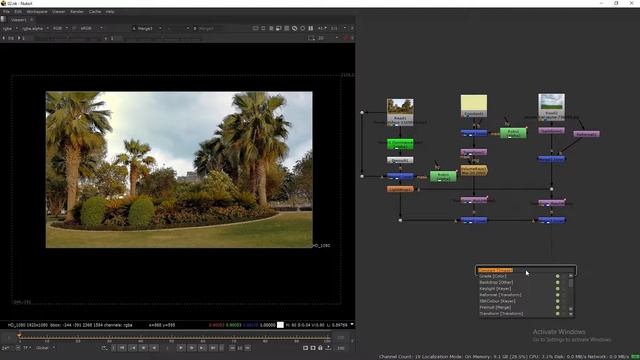640x360 pixels.
Task: Select the Read2 sky node
Action: [x=551, y=107]
